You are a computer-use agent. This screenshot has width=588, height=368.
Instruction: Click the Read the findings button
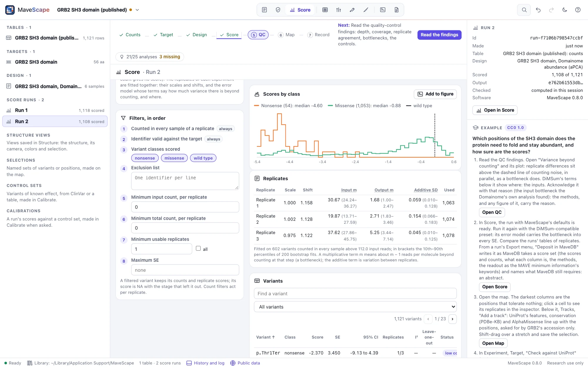point(439,35)
